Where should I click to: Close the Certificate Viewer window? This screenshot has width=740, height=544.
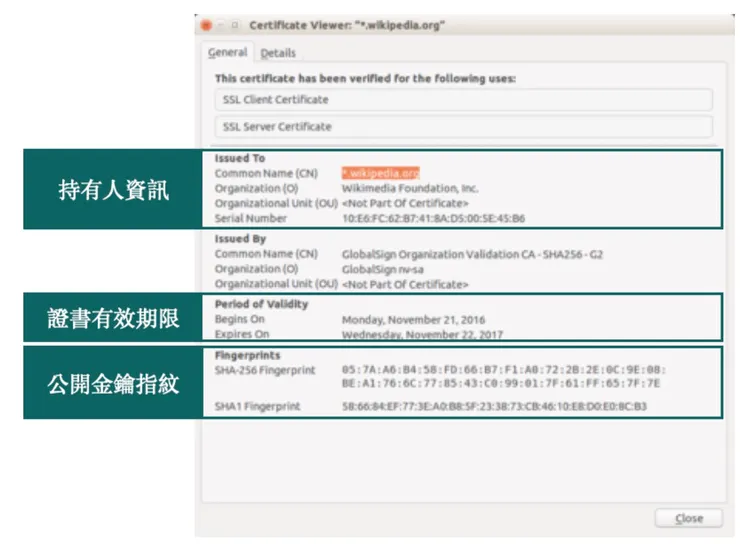pos(206,25)
